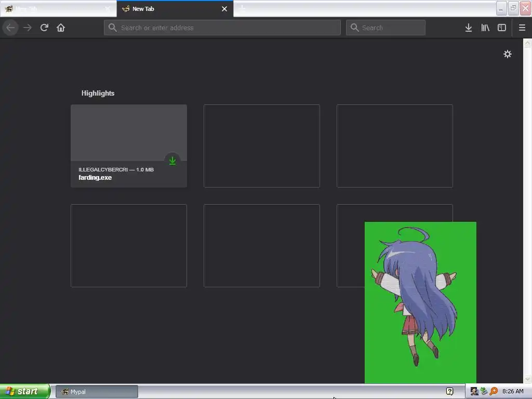Close the active New Tab tab
This screenshot has width=532, height=399.
[224, 9]
